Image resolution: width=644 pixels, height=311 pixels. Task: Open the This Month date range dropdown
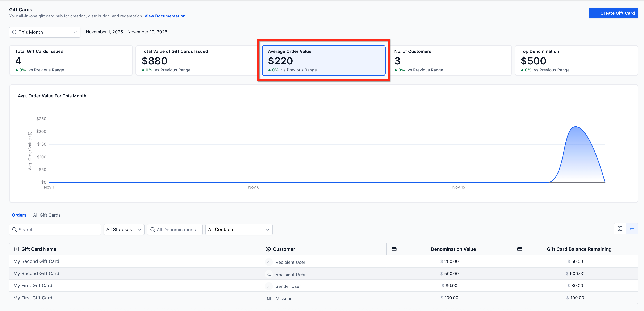click(x=45, y=32)
